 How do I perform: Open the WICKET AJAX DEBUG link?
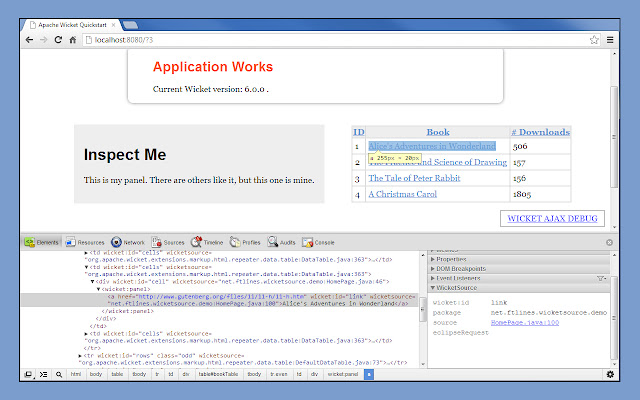[x=554, y=218]
